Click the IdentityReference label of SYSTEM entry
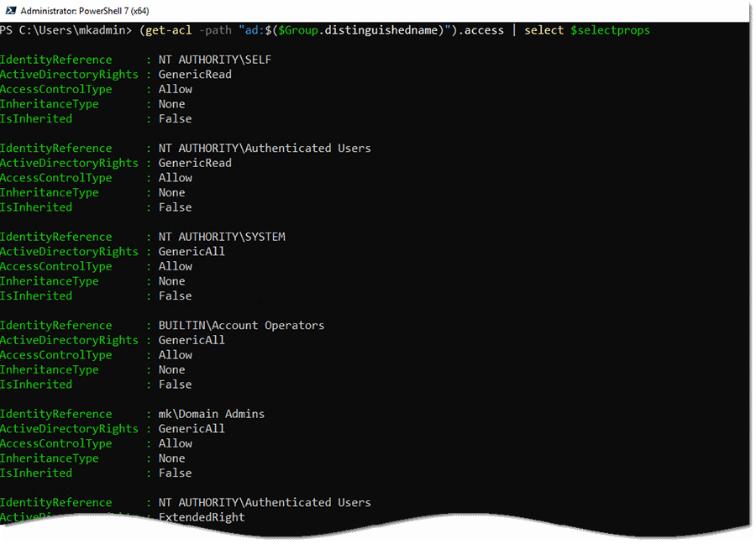Image resolution: width=756 pixels, height=544 pixels. pyautogui.click(x=55, y=237)
